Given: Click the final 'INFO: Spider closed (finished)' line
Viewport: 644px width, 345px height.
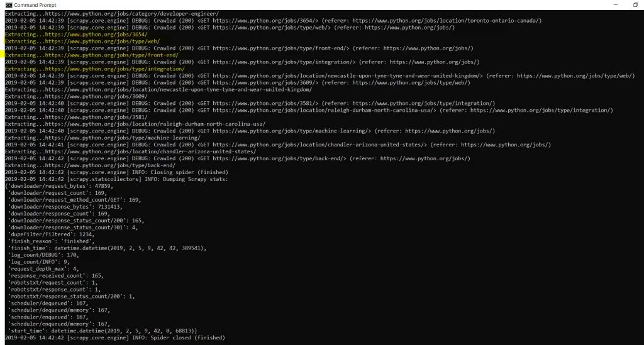Looking at the screenshot, I should 115,337.
